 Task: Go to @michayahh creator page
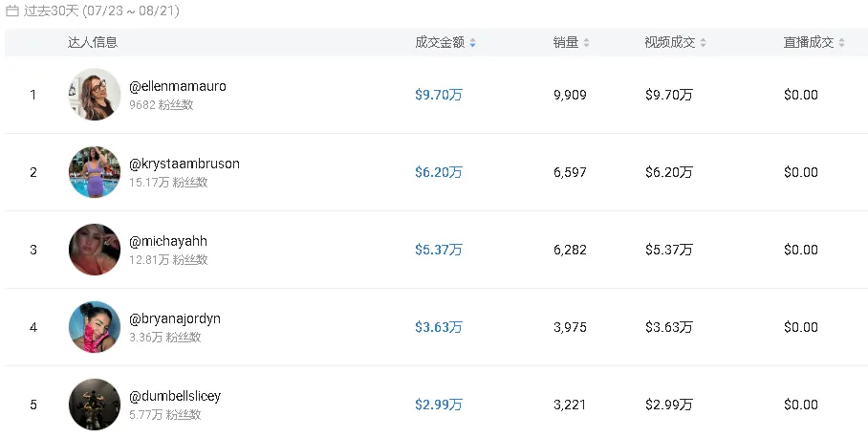click(168, 241)
